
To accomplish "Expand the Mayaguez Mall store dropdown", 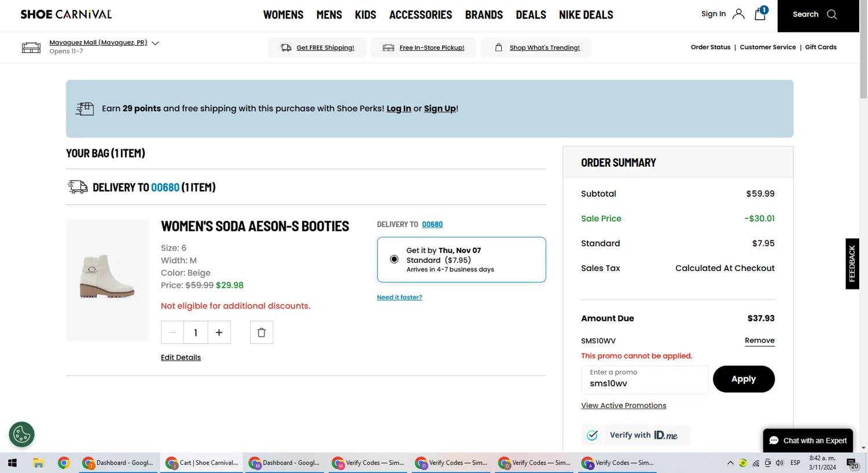I will pos(155,43).
